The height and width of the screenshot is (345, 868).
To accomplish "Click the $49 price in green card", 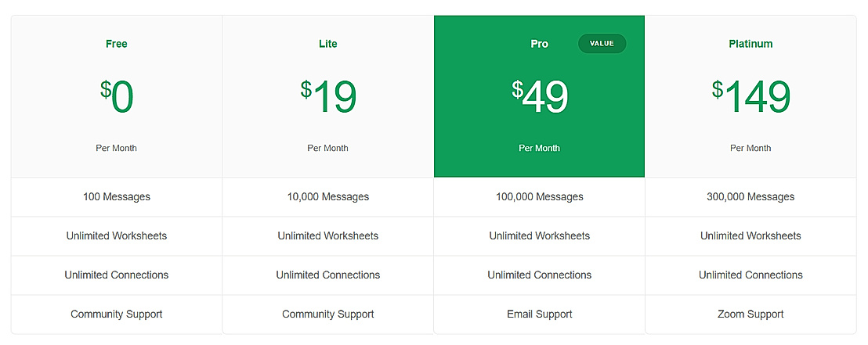I will [540, 98].
